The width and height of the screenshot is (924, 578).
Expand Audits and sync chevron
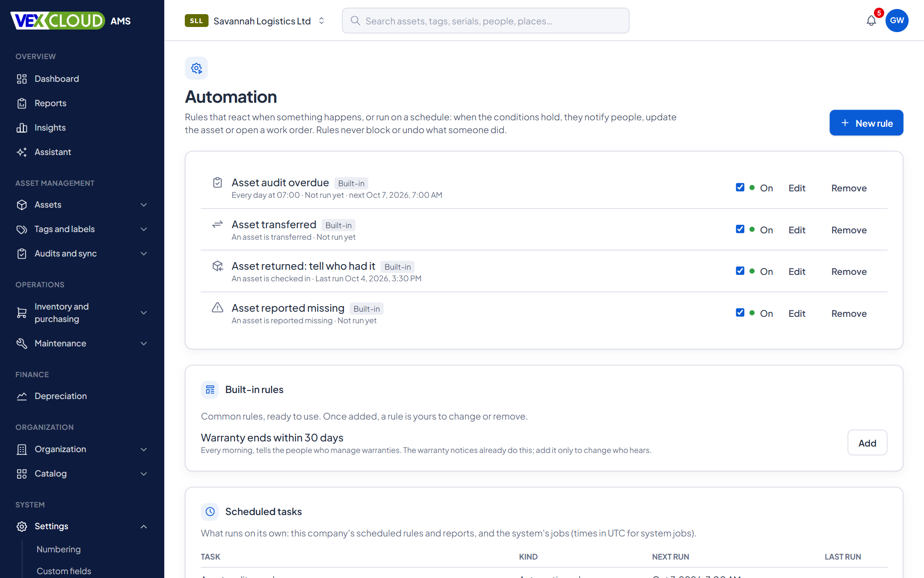coord(144,253)
